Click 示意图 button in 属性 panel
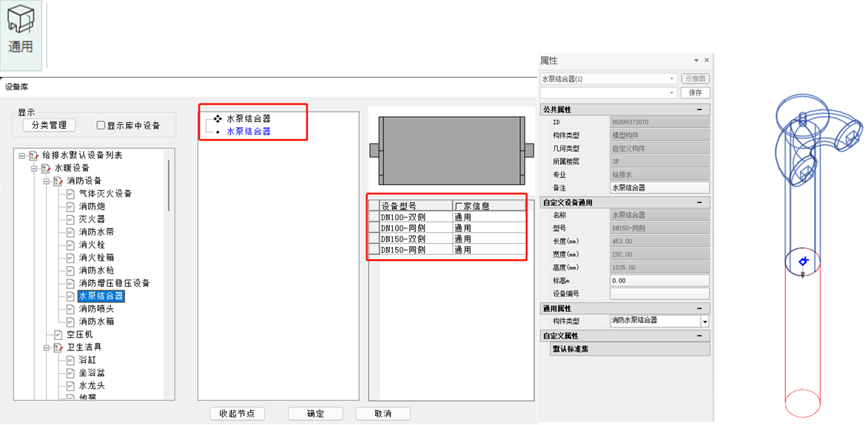Image resolution: width=868 pixels, height=425 pixels. (696, 79)
